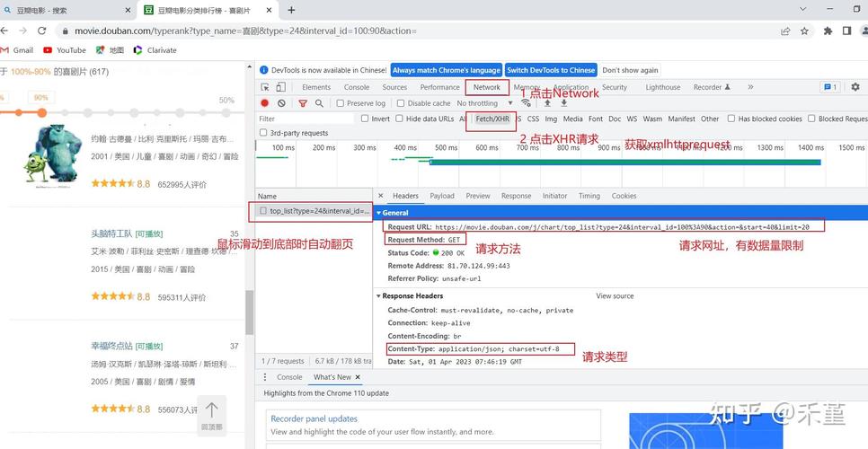Open the Lighthouse panel

click(x=662, y=87)
